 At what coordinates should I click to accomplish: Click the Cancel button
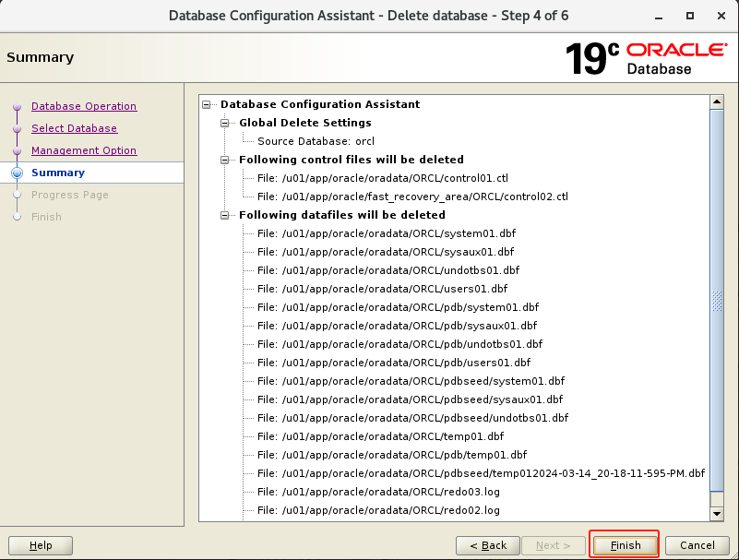pyautogui.click(x=697, y=545)
